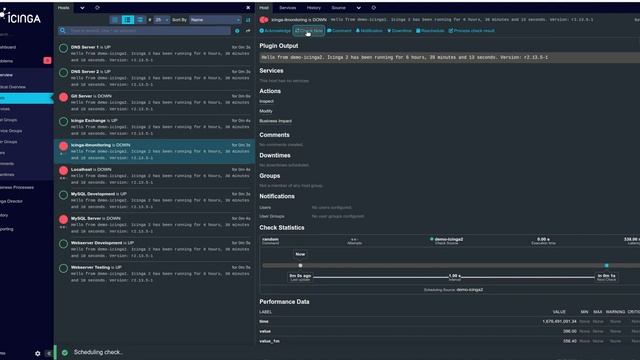Switch to the minimal list view mode

click(x=115, y=20)
